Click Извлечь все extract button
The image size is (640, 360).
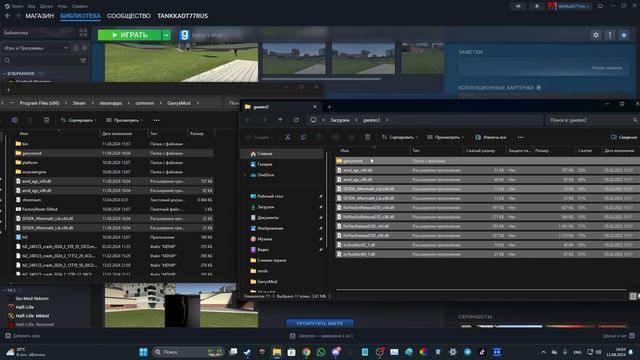491,137
